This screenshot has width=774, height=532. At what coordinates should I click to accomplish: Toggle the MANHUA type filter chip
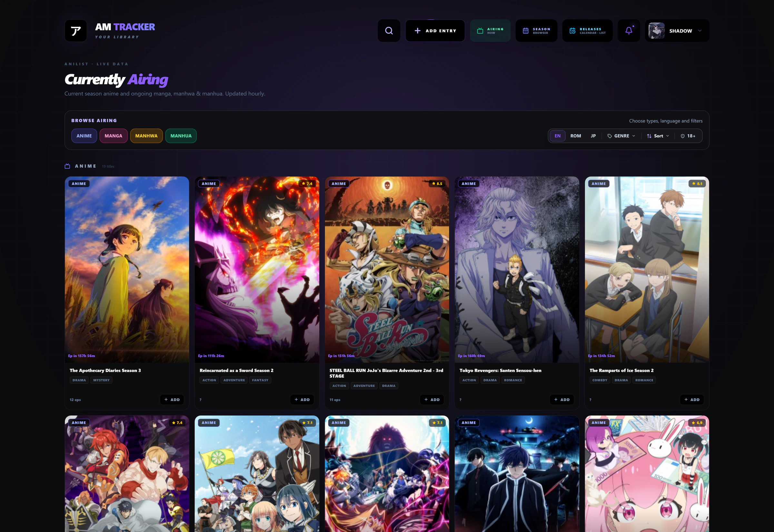coord(181,136)
